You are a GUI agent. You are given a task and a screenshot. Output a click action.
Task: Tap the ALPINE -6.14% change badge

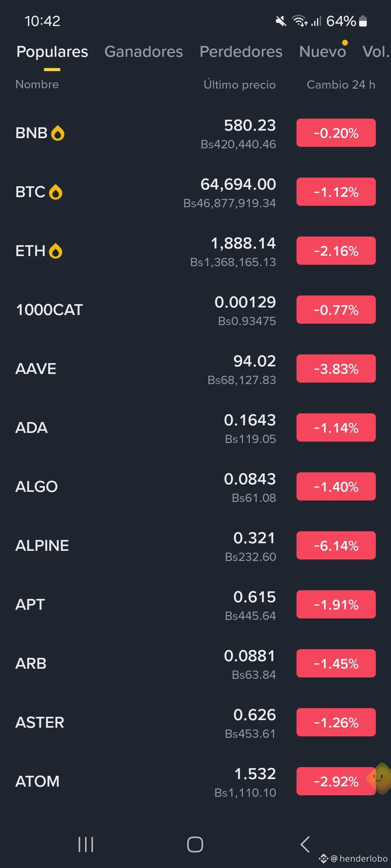coord(336,545)
